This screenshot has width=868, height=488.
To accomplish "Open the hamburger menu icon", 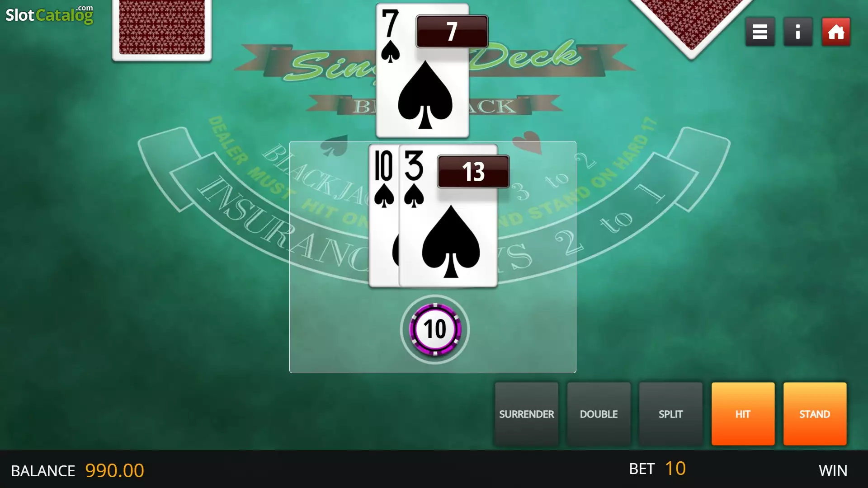I will [x=760, y=32].
